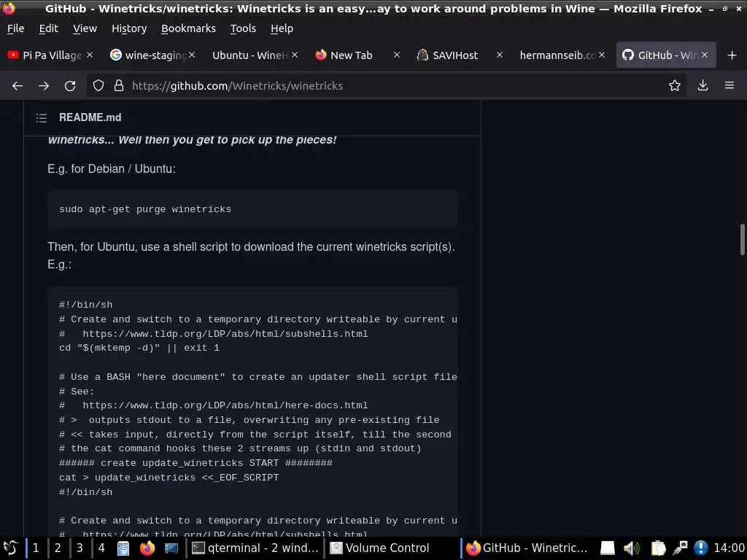The height and width of the screenshot is (560, 747).
Task: Click 'cat > update_winetricks <<_EOF_SCRIPT' line
Action: coord(169,478)
